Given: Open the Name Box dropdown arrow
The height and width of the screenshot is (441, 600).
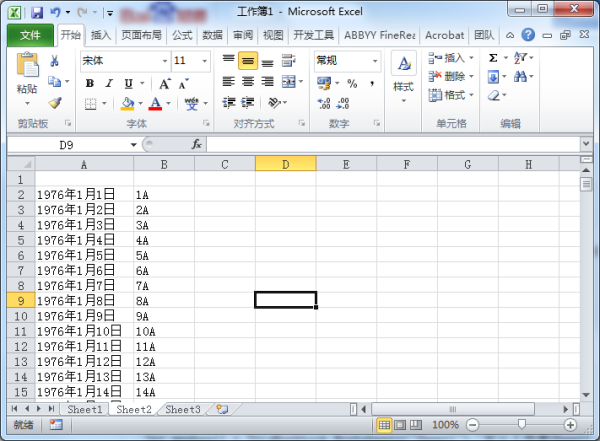Looking at the screenshot, I should tap(134, 145).
